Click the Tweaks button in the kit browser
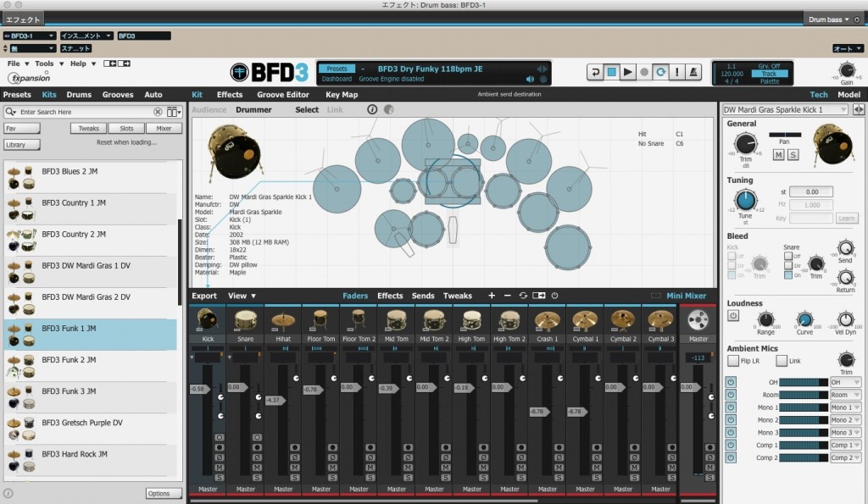868x504 pixels. coord(88,129)
